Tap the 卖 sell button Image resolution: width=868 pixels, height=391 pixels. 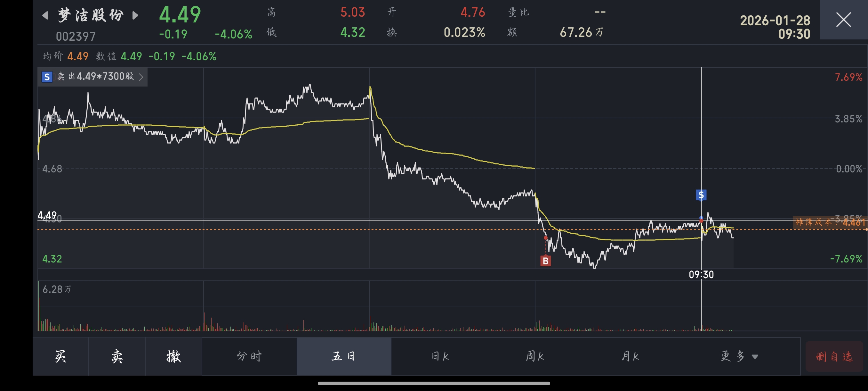coord(117,356)
